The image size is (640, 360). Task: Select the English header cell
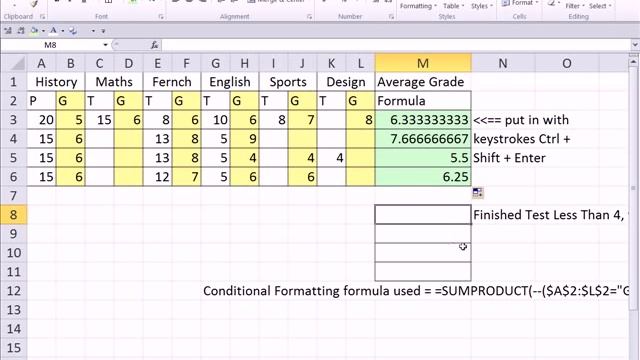230,82
